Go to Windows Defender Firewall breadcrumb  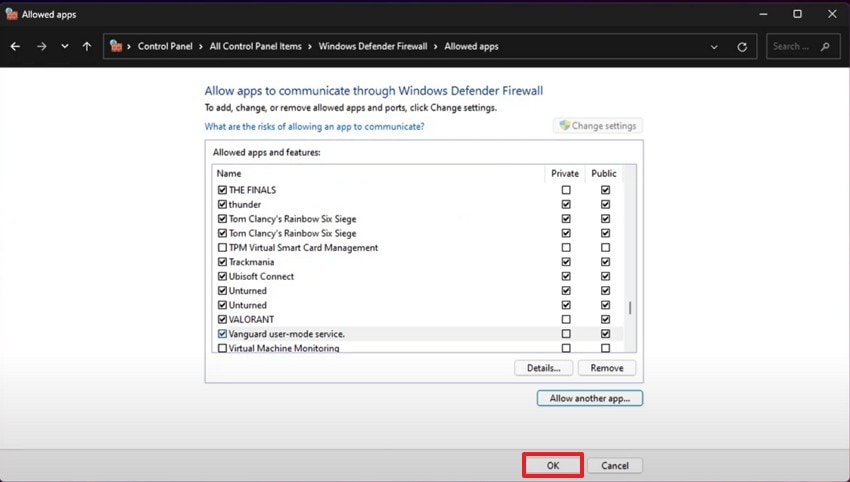click(x=375, y=46)
